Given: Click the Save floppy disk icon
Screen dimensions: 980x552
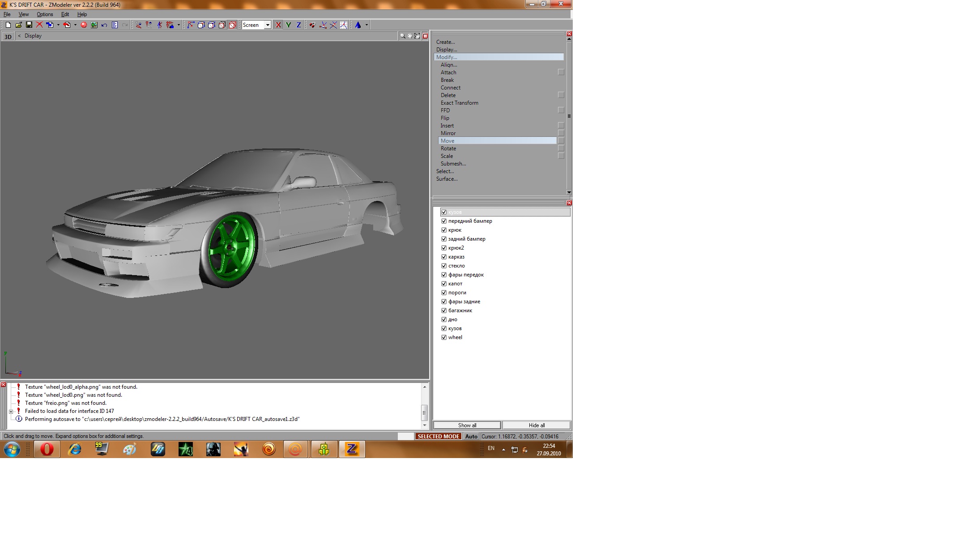Looking at the screenshot, I should click(29, 25).
